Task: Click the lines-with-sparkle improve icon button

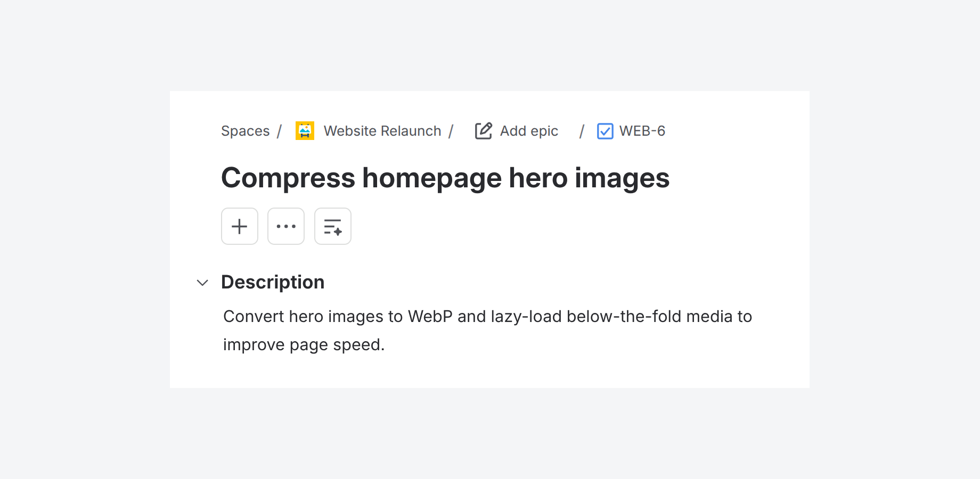Action: (x=333, y=226)
